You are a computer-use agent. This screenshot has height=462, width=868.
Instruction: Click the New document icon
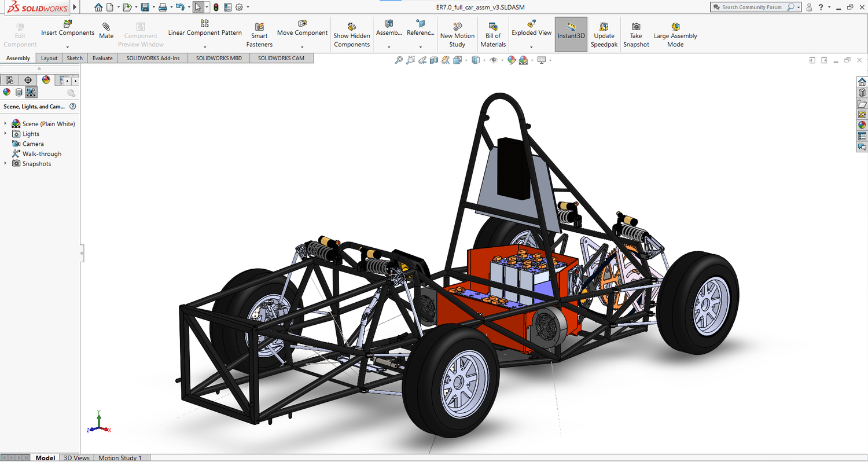coord(110,7)
